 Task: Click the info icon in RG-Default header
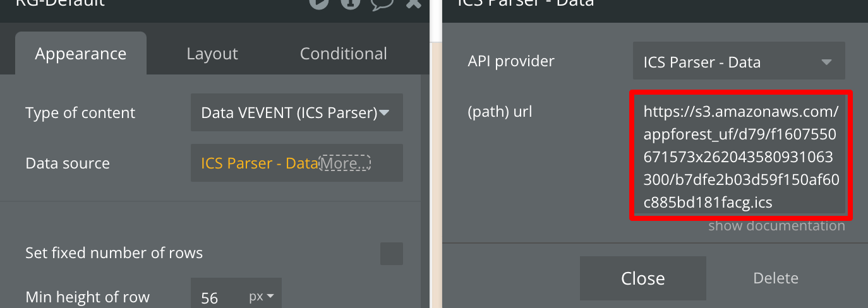pos(351,3)
